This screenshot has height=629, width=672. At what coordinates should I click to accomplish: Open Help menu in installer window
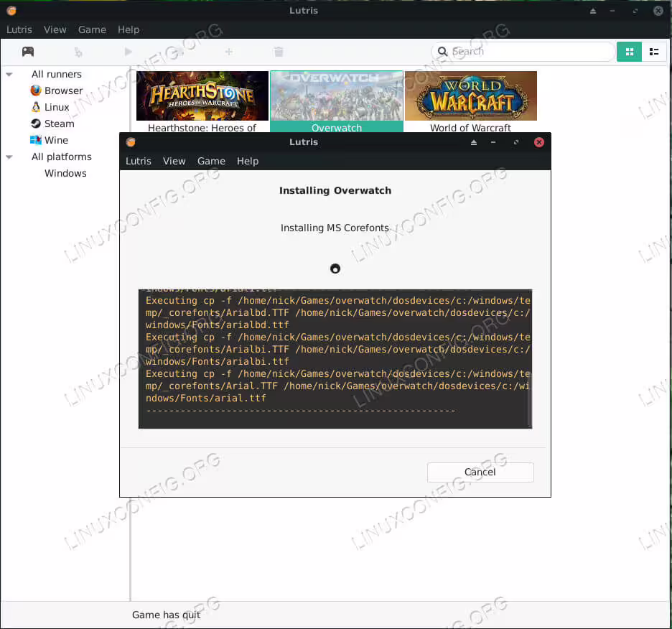click(248, 162)
